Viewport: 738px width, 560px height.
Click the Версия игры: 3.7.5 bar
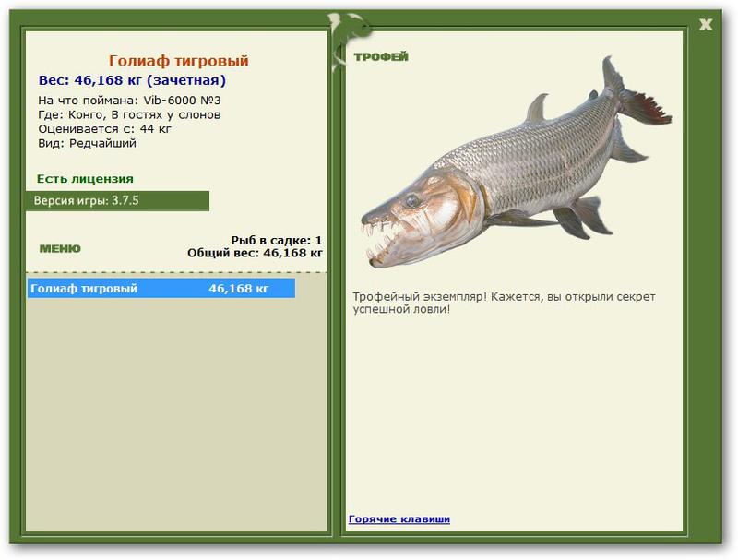coord(118,201)
